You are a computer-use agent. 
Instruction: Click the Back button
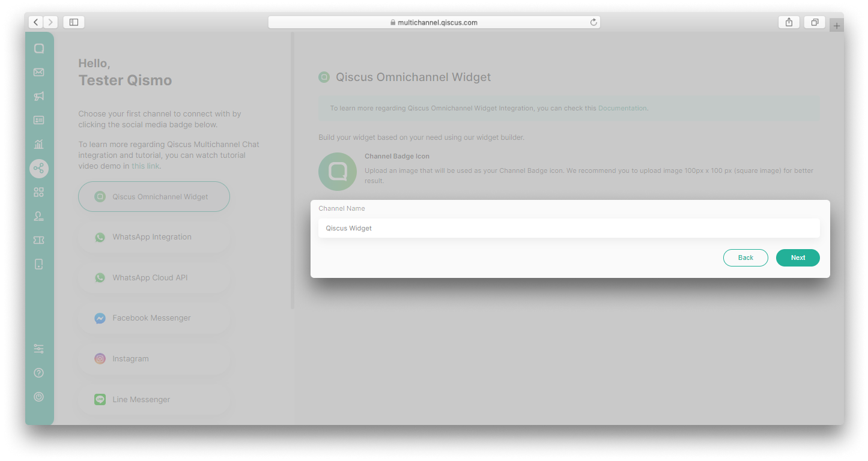click(x=745, y=258)
